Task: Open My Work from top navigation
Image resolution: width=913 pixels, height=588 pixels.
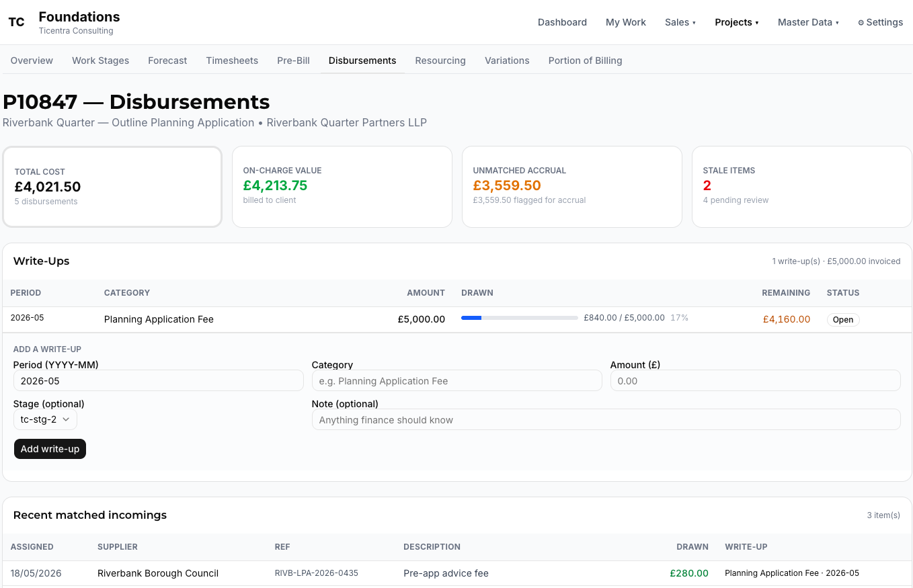Action: pyautogui.click(x=625, y=22)
